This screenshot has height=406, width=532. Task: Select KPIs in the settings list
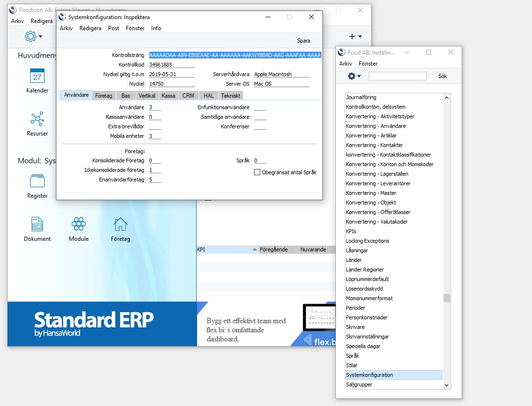pos(394,231)
